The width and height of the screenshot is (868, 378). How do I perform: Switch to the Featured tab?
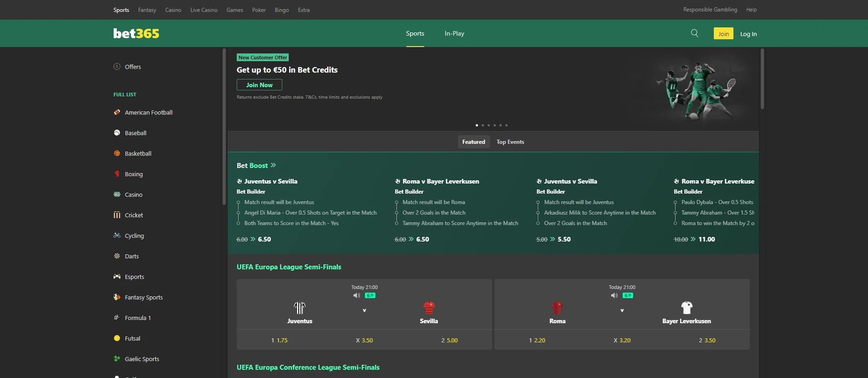click(473, 142)
